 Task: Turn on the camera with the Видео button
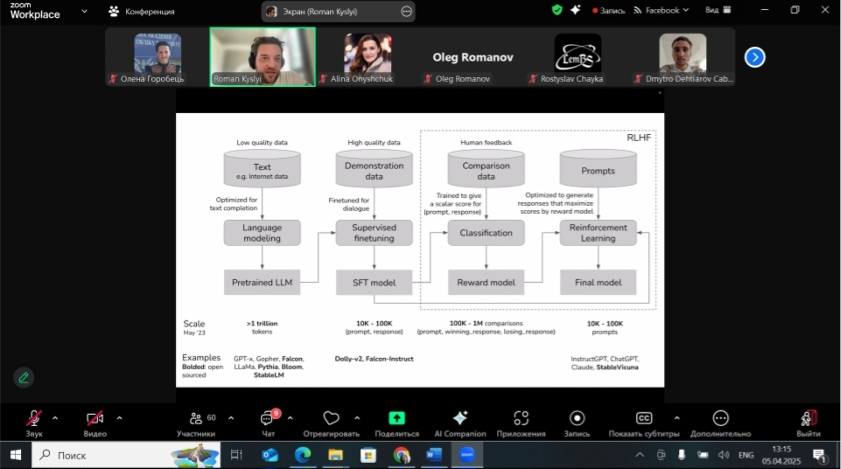coord(95,419)
